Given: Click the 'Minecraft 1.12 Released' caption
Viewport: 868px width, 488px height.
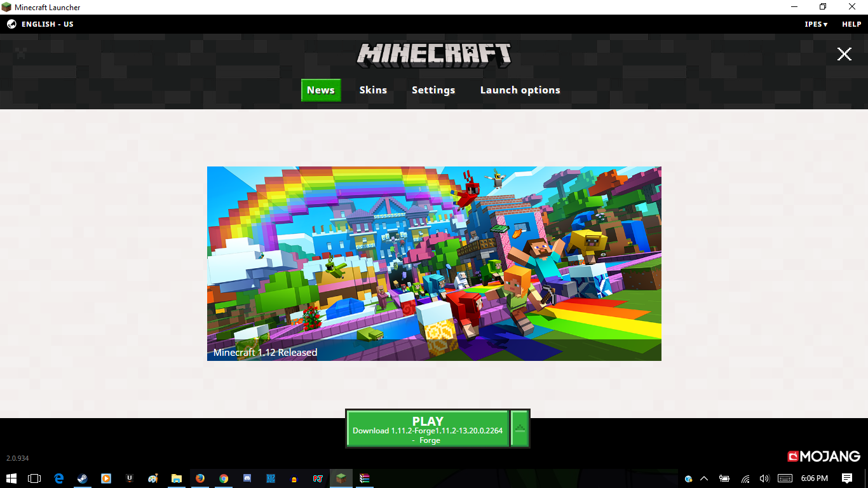Looking at the screenshot, I should click(265, 352).
